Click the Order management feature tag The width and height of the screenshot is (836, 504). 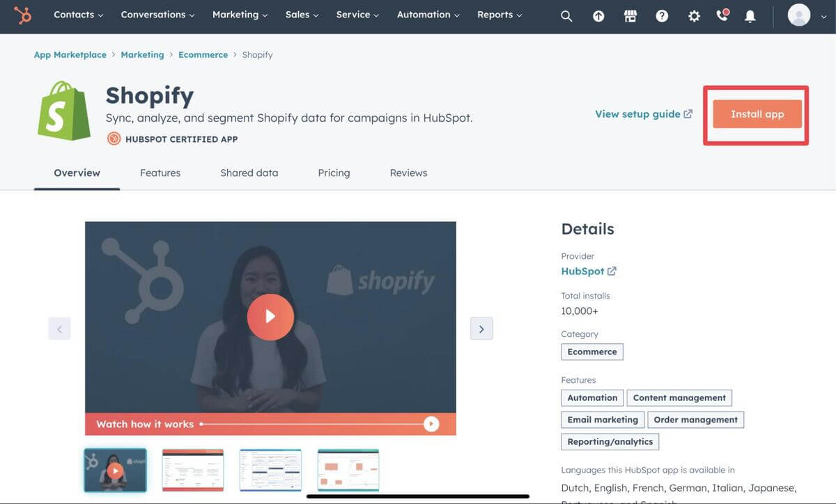coord(696,420)
